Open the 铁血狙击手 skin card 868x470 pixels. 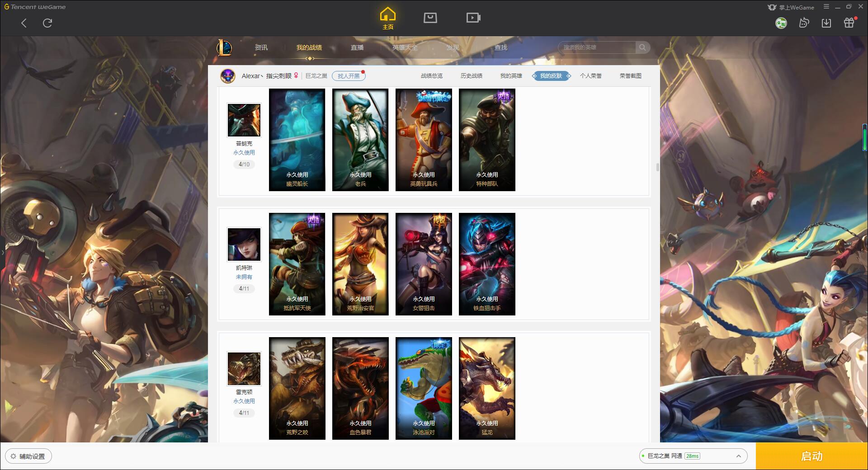tap(487, 264)
